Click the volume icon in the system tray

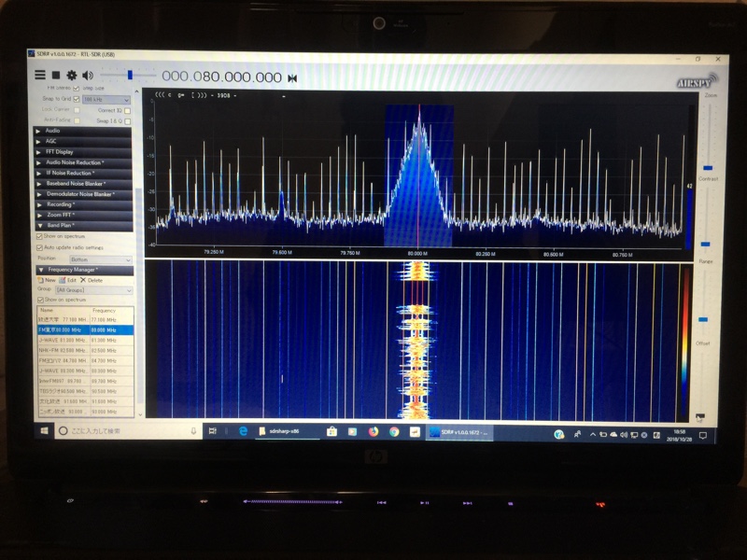624,435
